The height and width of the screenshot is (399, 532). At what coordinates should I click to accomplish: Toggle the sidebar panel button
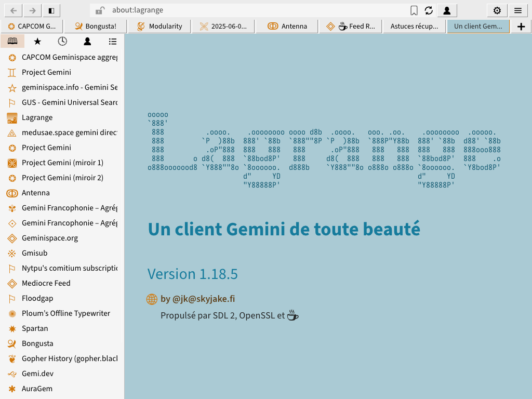51,10
